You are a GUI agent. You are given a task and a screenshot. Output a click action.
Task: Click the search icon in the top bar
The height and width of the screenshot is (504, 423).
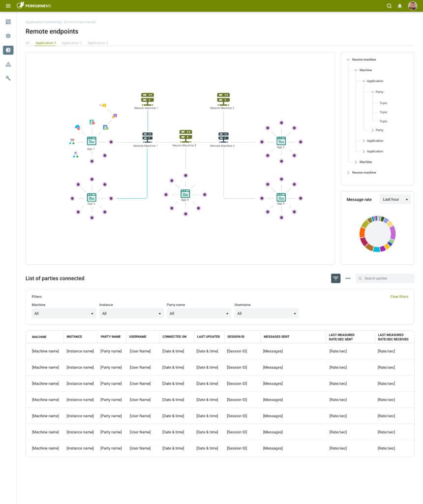(389, 6)
